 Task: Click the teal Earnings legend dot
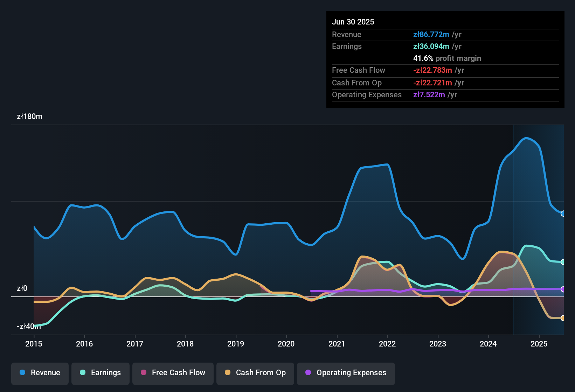pyautogui.click(x=83, y=372)
